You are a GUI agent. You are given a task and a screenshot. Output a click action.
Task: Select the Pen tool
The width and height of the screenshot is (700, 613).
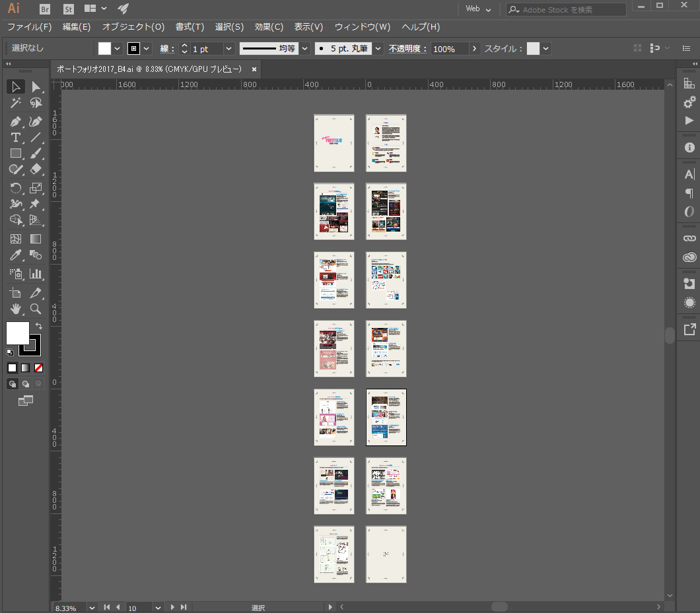point(16,121)
